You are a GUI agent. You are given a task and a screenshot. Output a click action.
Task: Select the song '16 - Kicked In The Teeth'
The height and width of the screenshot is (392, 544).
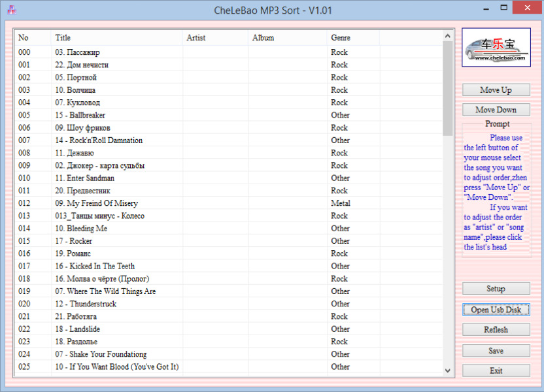pos(95,266)
